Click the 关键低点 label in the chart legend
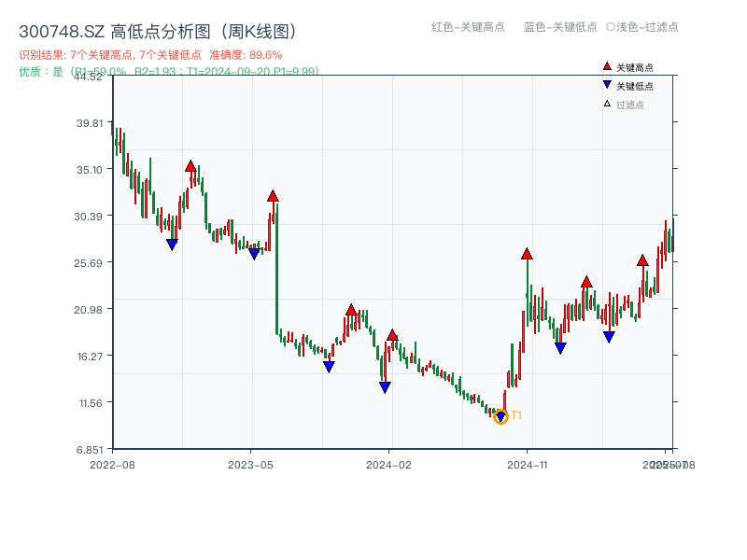This screenshot has height=560, width=747. click(635, 86)
